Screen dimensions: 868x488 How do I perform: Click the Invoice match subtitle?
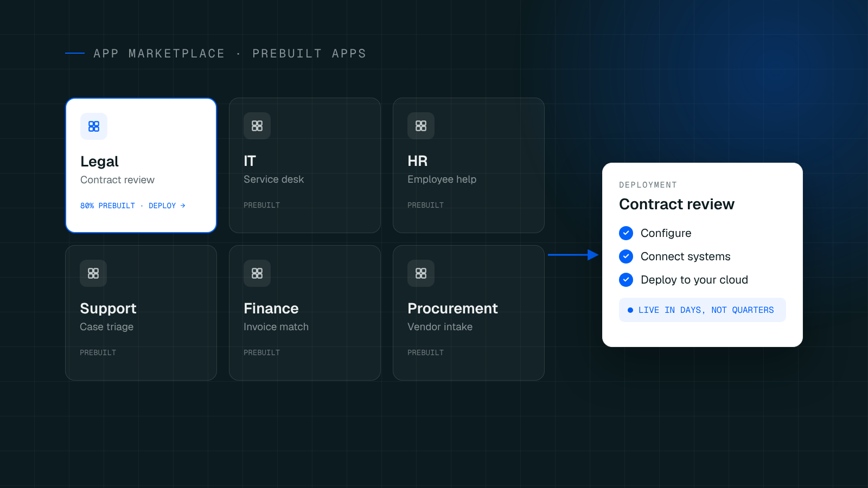click(x=276, y=327)
